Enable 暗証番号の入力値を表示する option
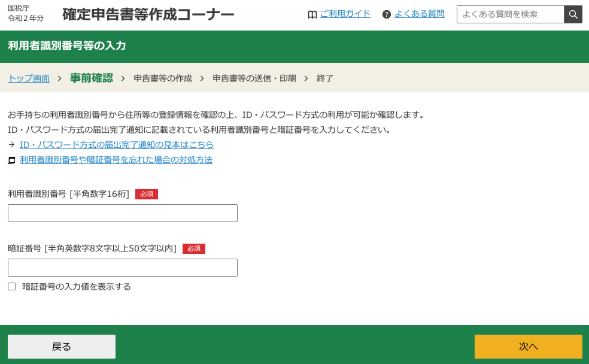The width and height of the screenshot is (589, 364). (x=11, y=287)
